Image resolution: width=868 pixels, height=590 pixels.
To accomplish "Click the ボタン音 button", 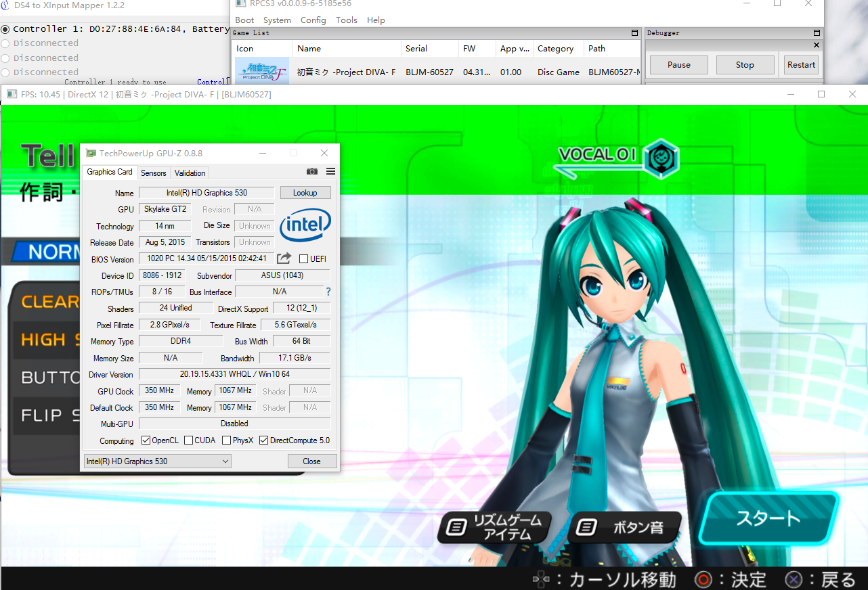I will 624,527.
